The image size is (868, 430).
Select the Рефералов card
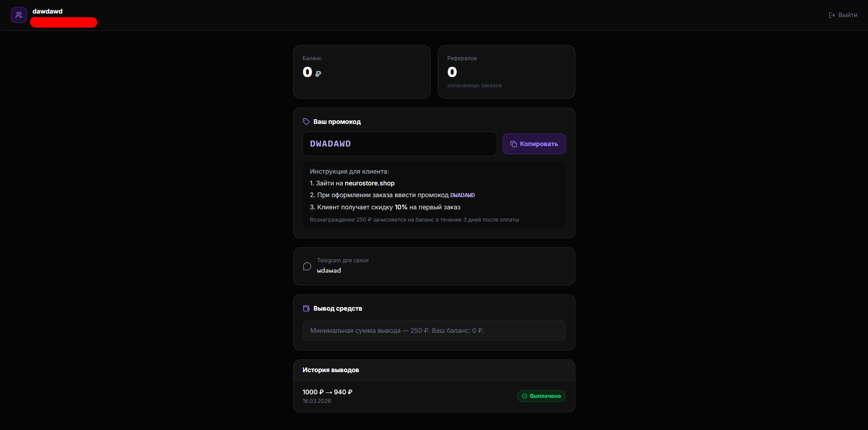pyautogui.click(x=506, y=72)
